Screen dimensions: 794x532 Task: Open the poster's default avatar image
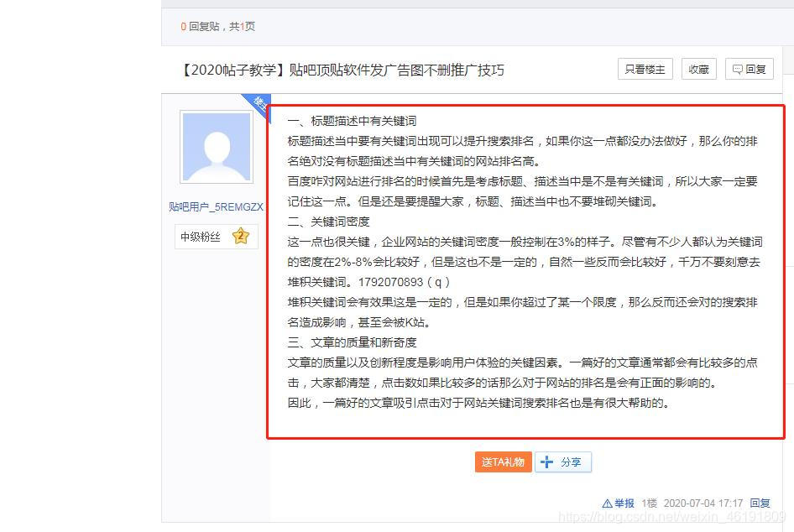(217, 147)
